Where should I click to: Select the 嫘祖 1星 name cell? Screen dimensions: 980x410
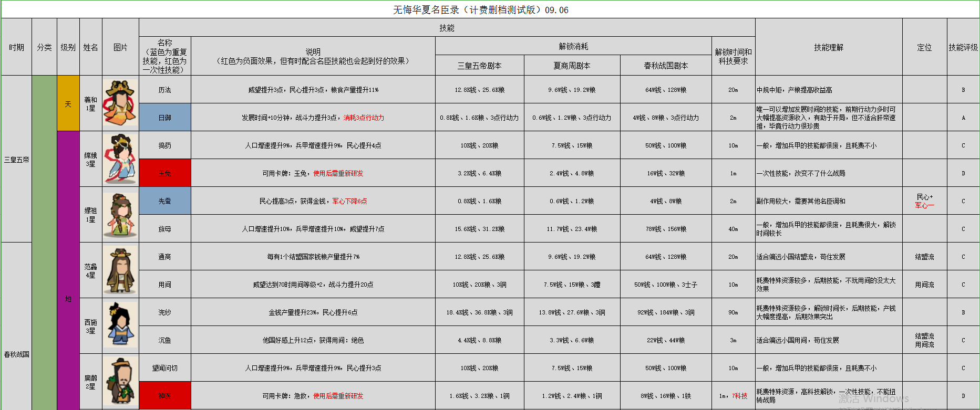click(x=91, y=215)
